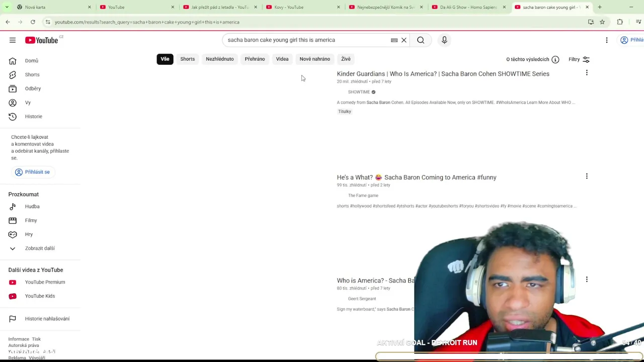The height and width of the screenshot is (362, 644).
Task: Open He's a What? Sacha Baron video title
Action: pos(417,177)
